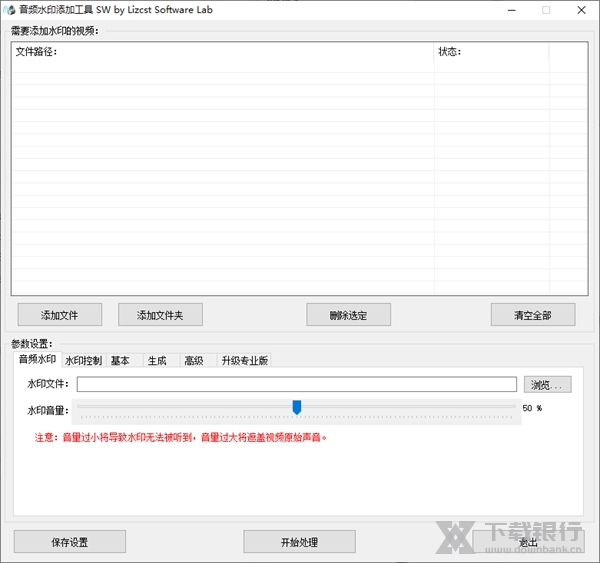The image size is (600, 563).
Task: Click the red 注意 volume warning text
Action: (181, 437)
